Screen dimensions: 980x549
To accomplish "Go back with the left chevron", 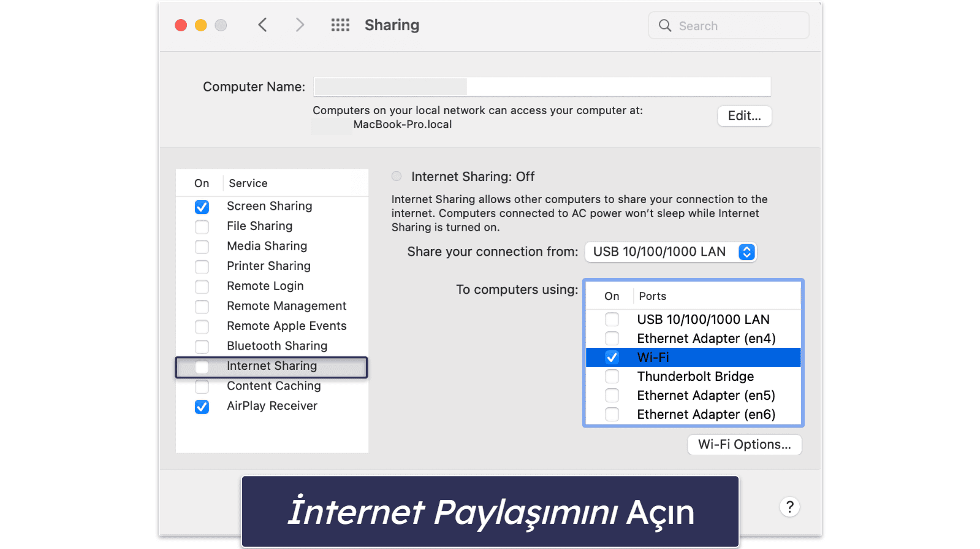I will [262, 25].
